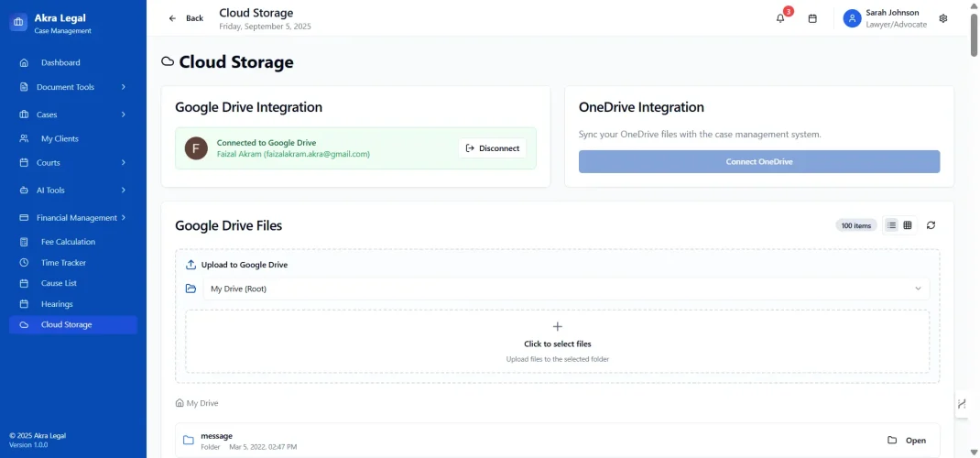Click the plus icon to select files
The image size is (980, 458).
(557, 326)
